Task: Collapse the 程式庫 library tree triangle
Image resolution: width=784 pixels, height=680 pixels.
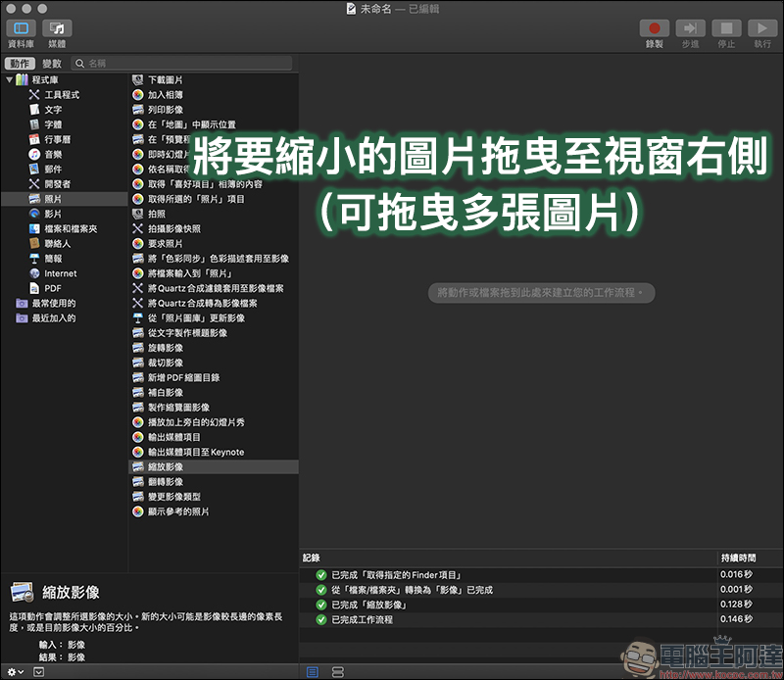Action: (9, 79)
